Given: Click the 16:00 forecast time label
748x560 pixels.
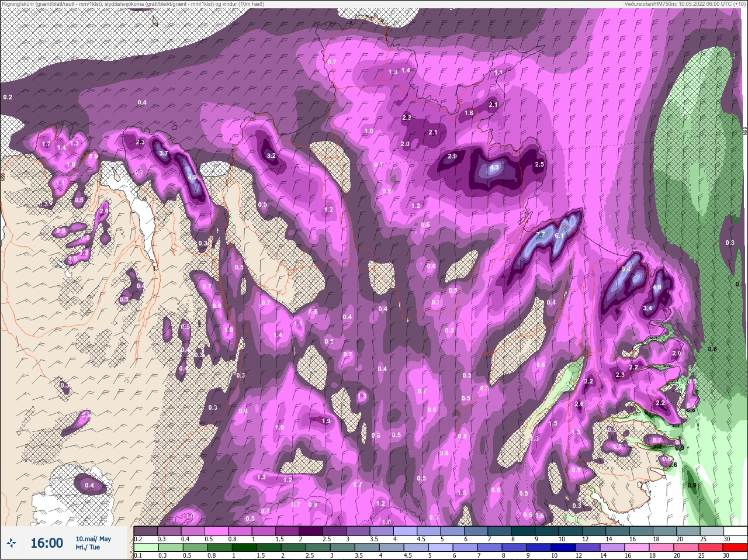Looking at the screenshot, I should click(47, 543).
